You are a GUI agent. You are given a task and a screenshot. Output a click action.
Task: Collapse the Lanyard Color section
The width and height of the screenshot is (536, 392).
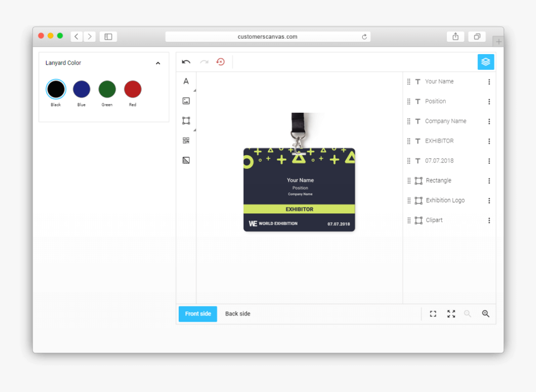(158, 63)
